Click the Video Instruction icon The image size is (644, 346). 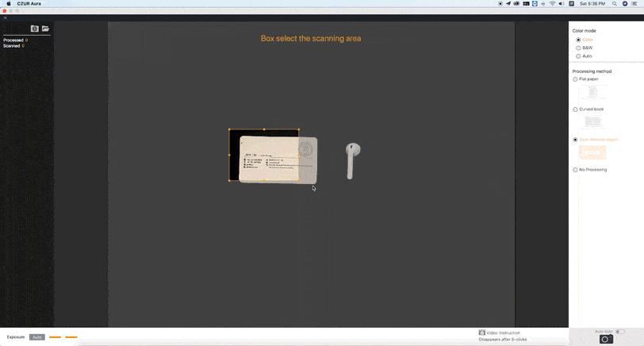click(x=481, y=333)
